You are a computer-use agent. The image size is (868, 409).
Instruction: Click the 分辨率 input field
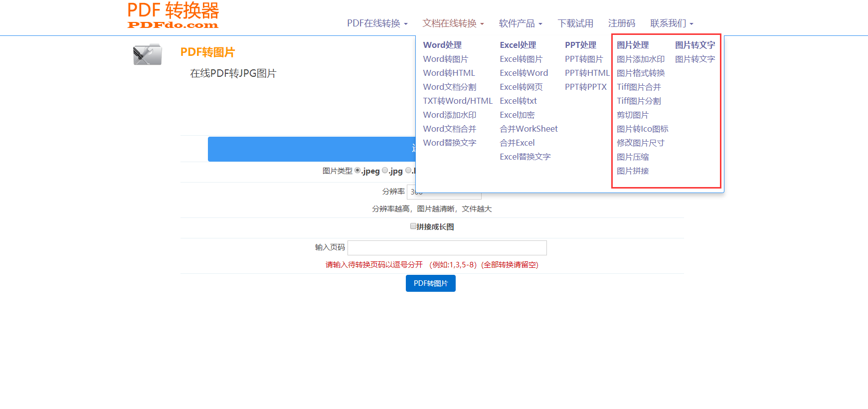pyautogui.click(x=444, y=192)
